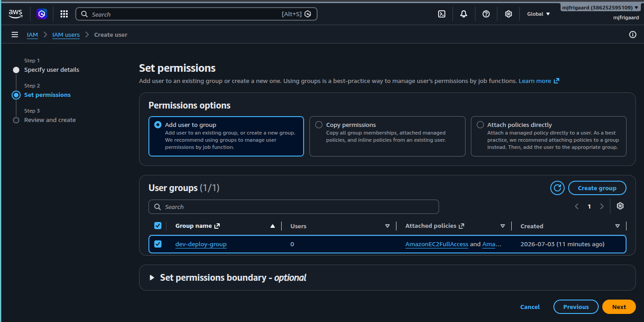Open the Global region dropdown

point(539,14)
